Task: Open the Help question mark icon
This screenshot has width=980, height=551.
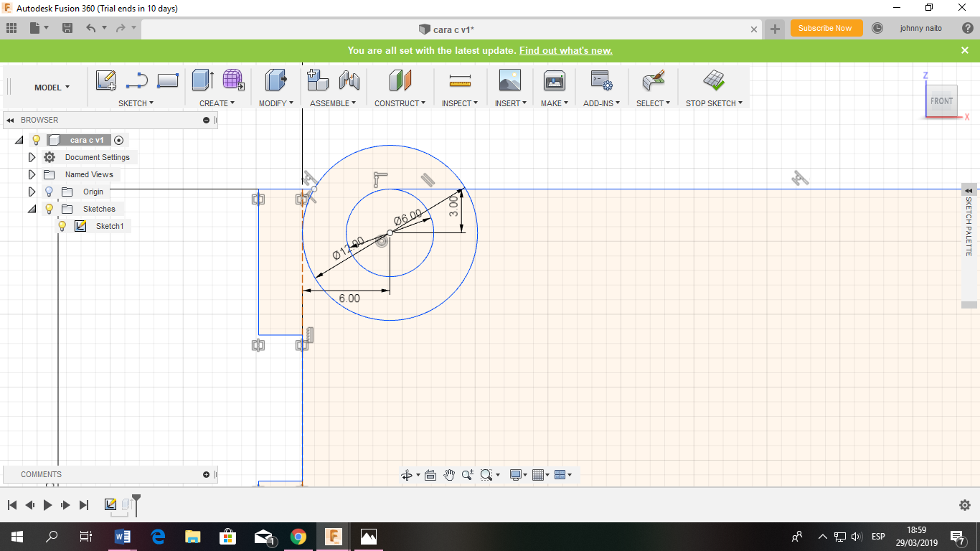Action: [x=968, y=28]
